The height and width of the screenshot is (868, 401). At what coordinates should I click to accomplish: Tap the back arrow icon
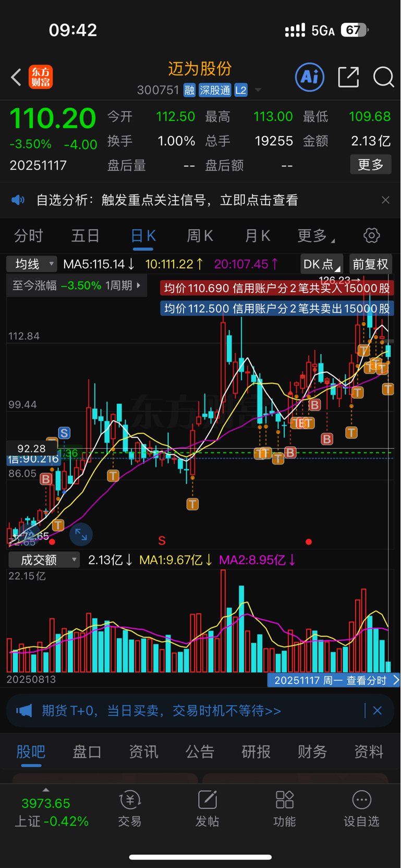pyautogui.click(x=16, y=77)
